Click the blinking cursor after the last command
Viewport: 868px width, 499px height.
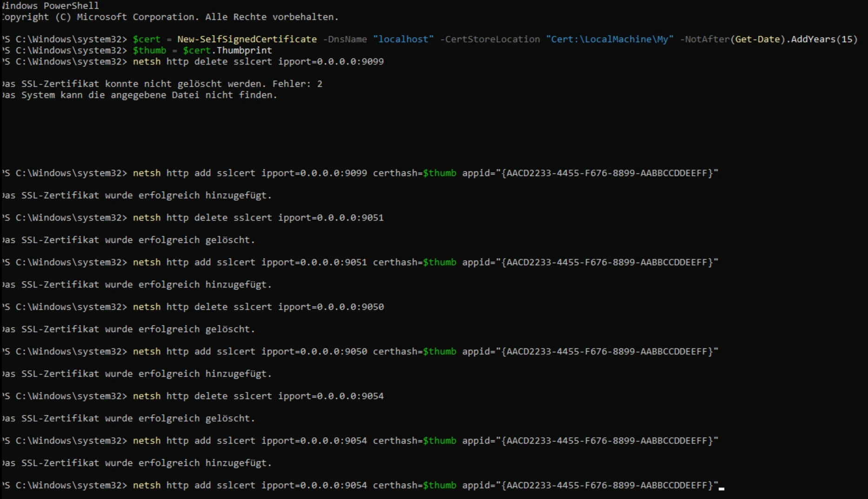722,487
